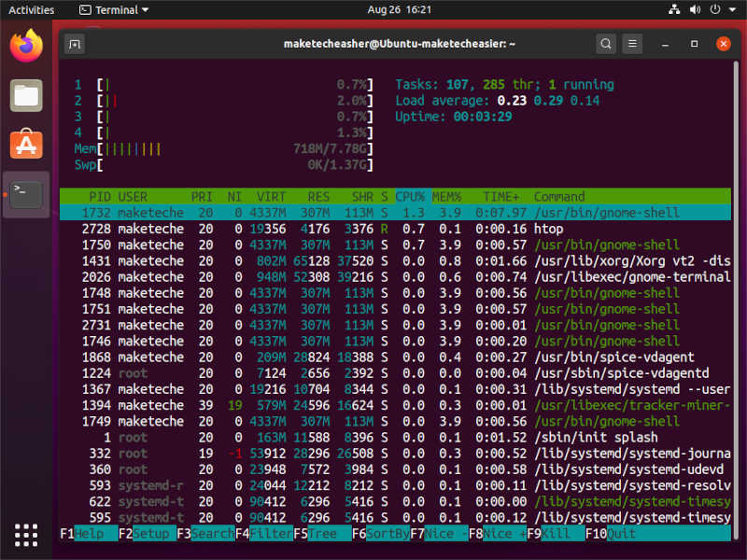Open the SortBy menu via F6
Screen dimensions: 747x560
coord(380,534)
